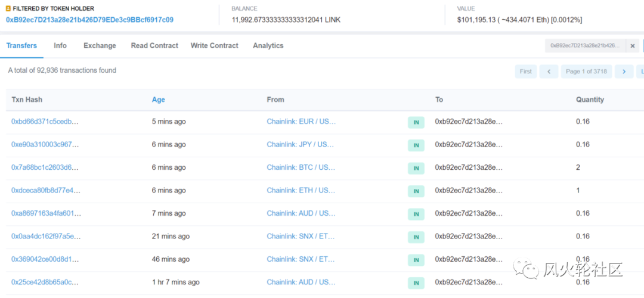
Task: Open transaction 0xbd66d371c5cedb…
Action: pyautogui.click(x=45, y=122)
